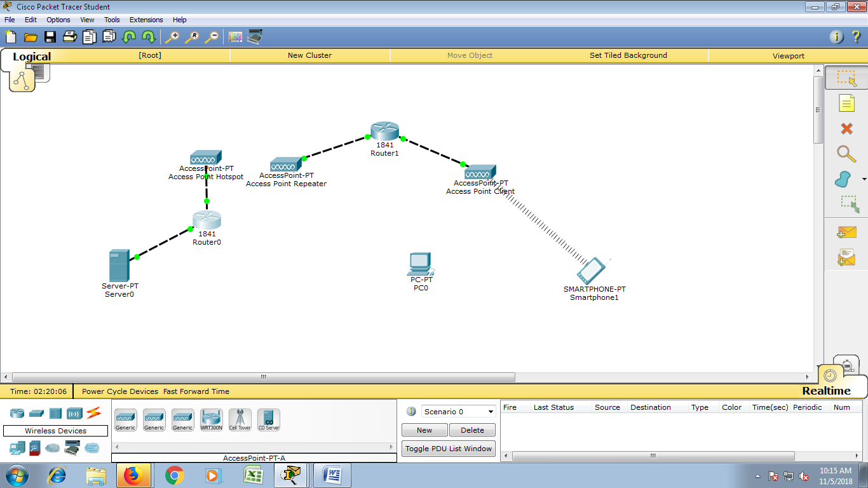868x488 pixels.
Task: Select the Inspect magnifier tool
Action: (x=846, y=154)
